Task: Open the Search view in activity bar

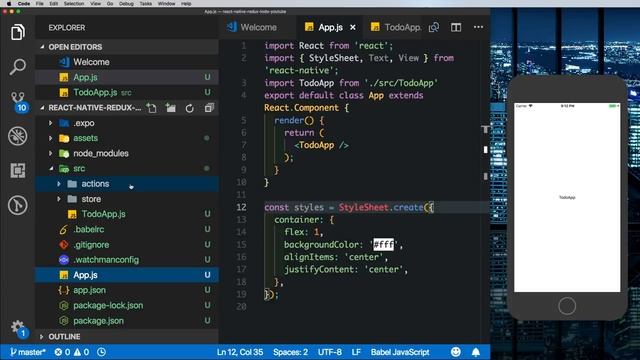Action: (x=18, y=66)
